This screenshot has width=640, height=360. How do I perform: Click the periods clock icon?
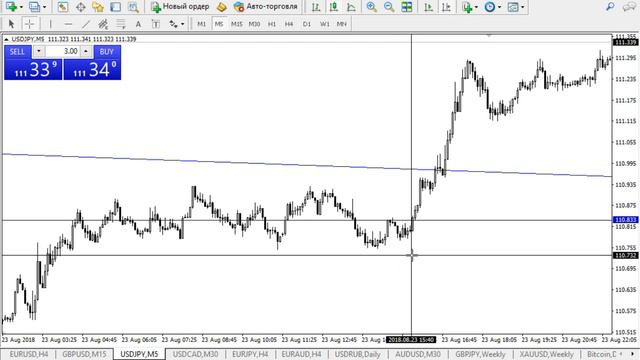tap(490, 7)
